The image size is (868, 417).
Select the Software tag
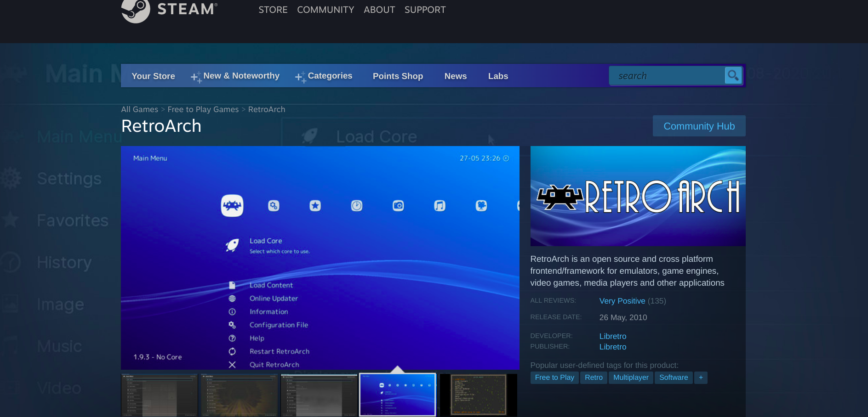point(674,378)
